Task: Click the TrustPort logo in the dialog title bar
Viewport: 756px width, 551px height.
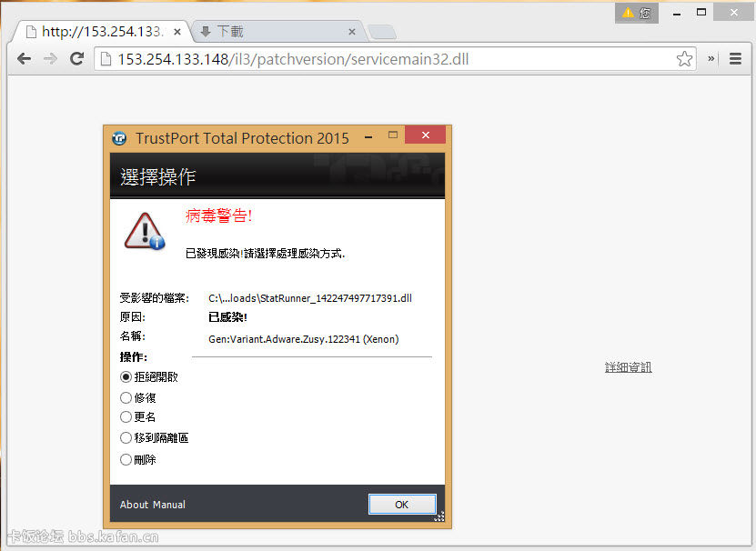Action: pyautogui.click(x=119, y=139)
